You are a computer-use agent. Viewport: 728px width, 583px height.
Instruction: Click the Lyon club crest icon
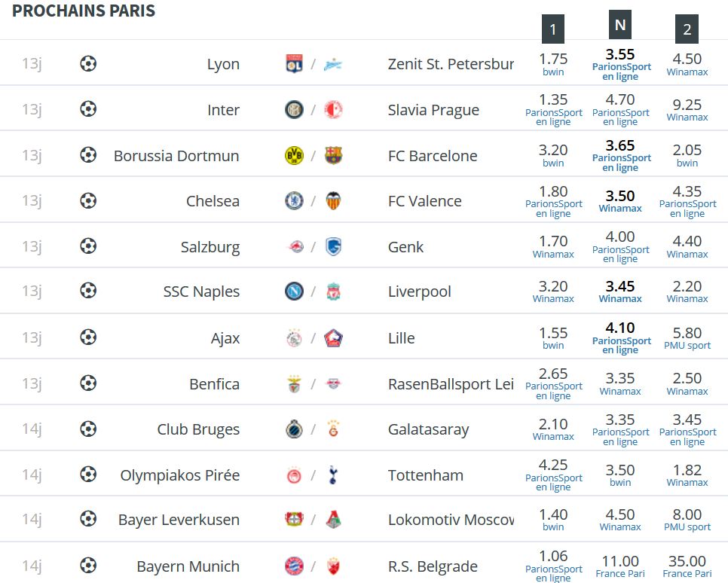(294, 64)
